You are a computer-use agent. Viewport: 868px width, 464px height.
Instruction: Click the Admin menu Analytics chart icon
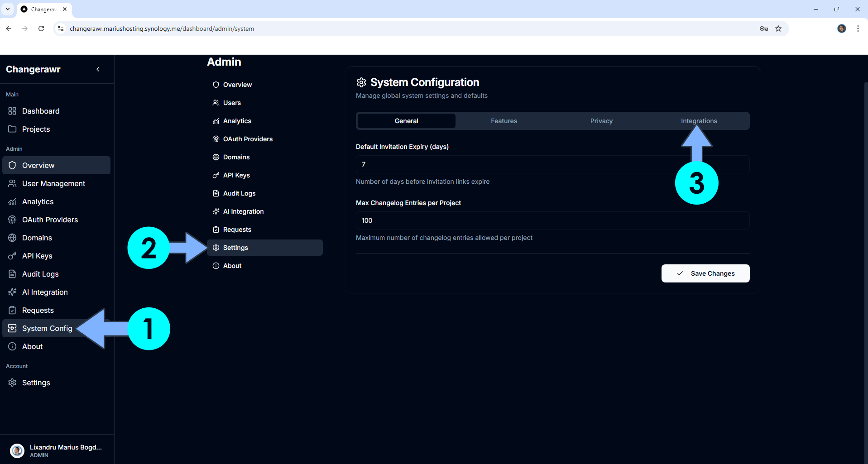pos(216,121)
